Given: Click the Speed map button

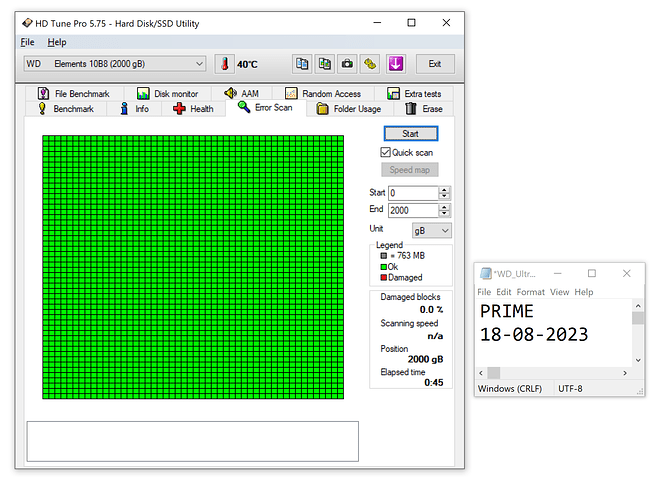Looking at the screenshot, I should point(410,170).
